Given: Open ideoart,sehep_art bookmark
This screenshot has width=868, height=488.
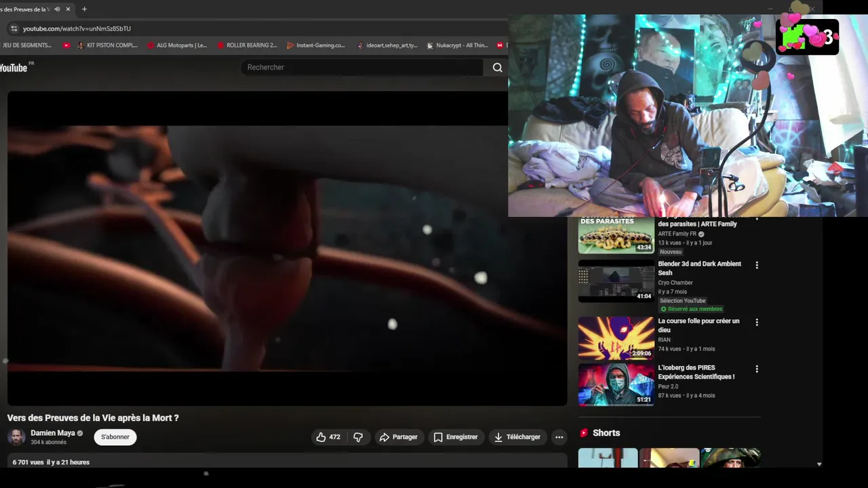Looking at the screenshot, I should tap(387, 45).
